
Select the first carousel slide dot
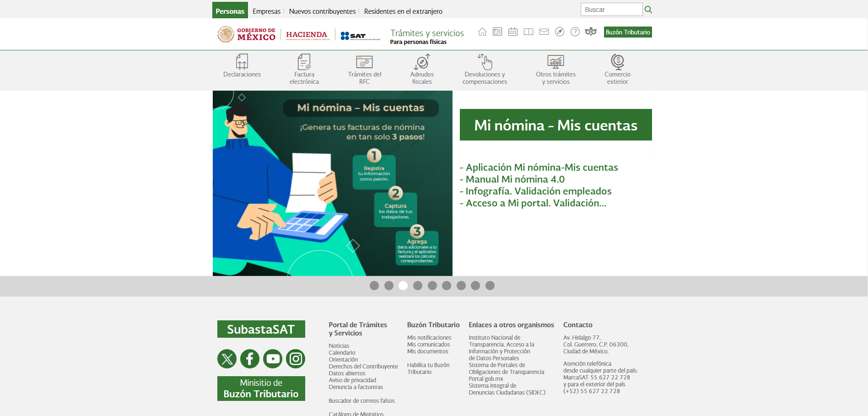(x=374, y=286)
